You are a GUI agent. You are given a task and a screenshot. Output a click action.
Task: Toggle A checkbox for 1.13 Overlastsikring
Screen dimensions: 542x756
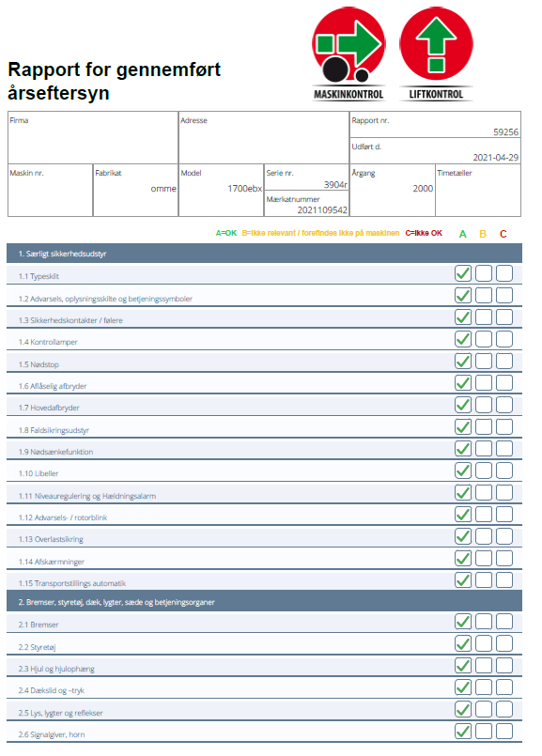click(x=463, y=536)
